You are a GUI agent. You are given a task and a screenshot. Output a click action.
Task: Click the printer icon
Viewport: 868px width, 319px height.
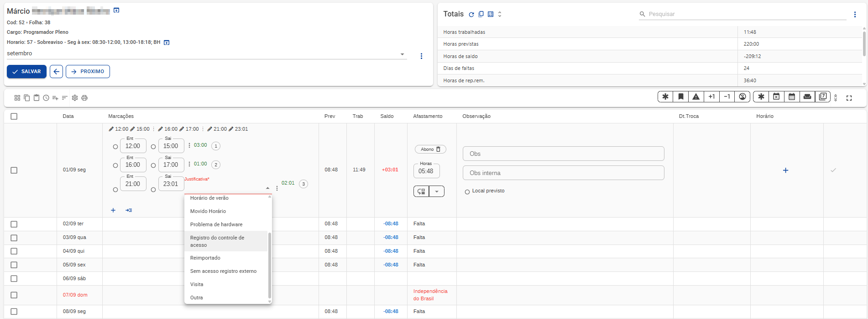tap(84, 98)
